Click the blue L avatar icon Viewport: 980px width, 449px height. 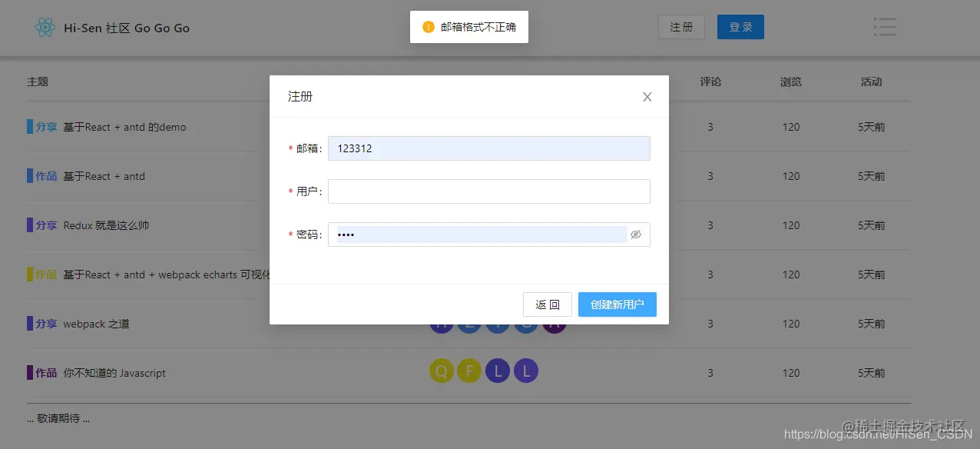[x=498, y=371]
